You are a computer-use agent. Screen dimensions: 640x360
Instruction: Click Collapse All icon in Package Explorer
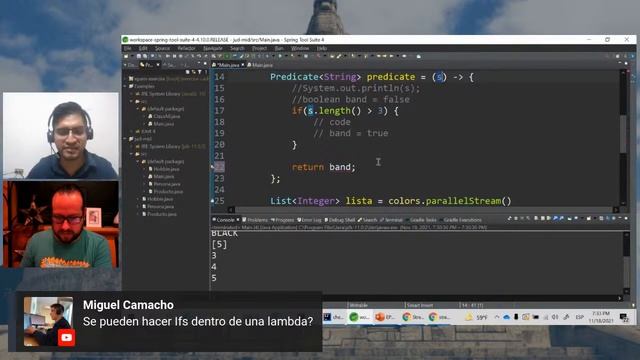tap(187, 72)
